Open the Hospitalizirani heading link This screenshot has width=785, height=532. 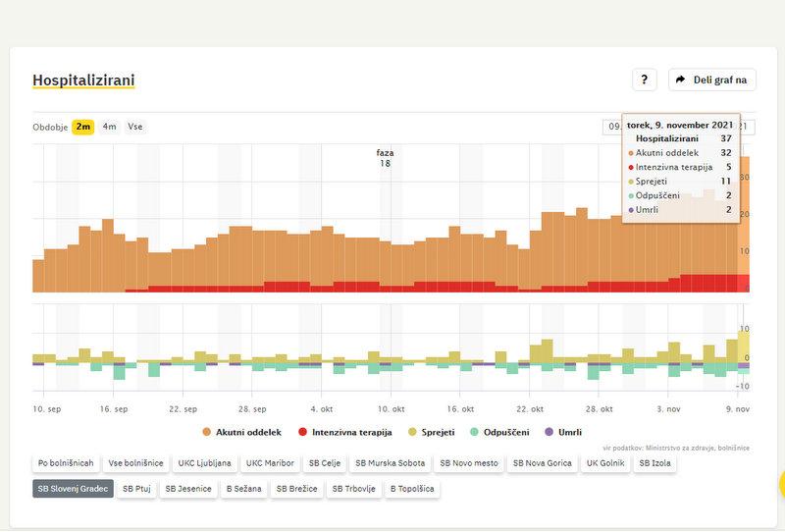pyautogui.click(x=83, y=80)
